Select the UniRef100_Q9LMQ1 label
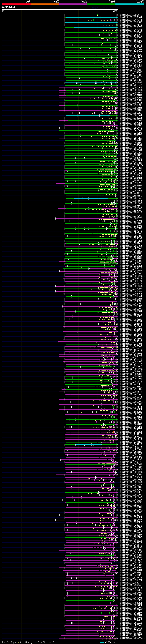 click(131, 593)
